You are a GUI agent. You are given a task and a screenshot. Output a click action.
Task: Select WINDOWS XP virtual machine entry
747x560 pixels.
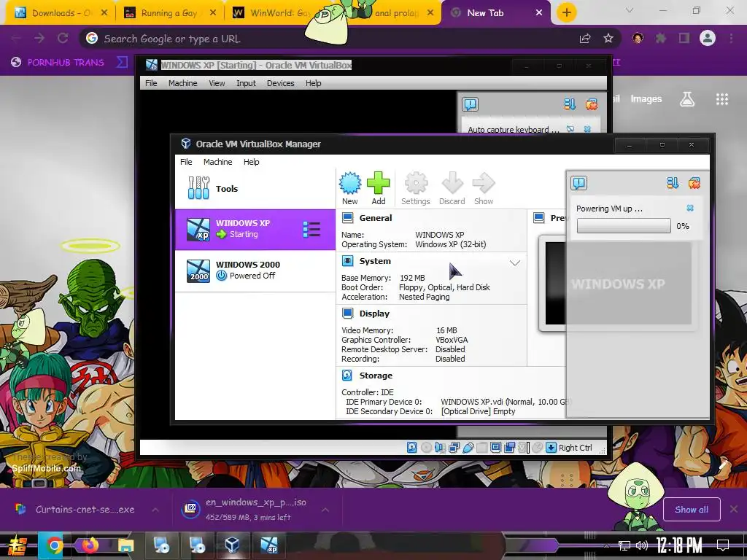(x=255, y=229)
